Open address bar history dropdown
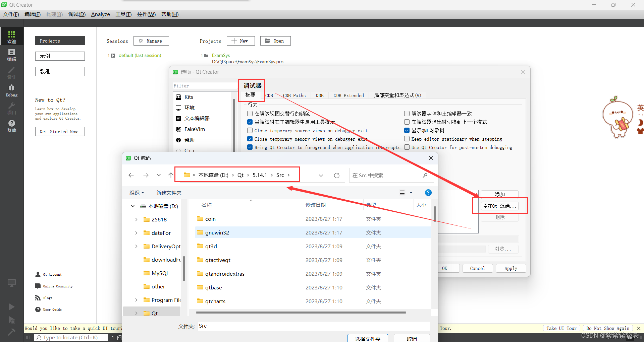 click(x=321, y=175)
